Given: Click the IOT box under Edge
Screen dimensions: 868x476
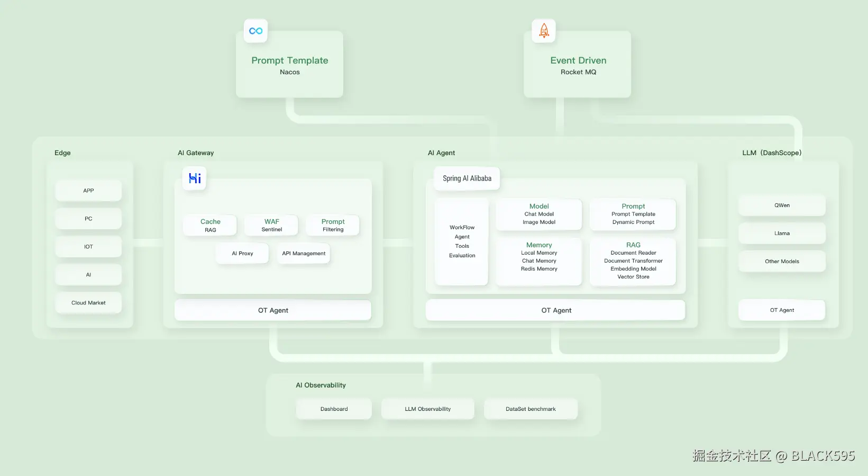Looking at the screenshot, I should (88, 247).
